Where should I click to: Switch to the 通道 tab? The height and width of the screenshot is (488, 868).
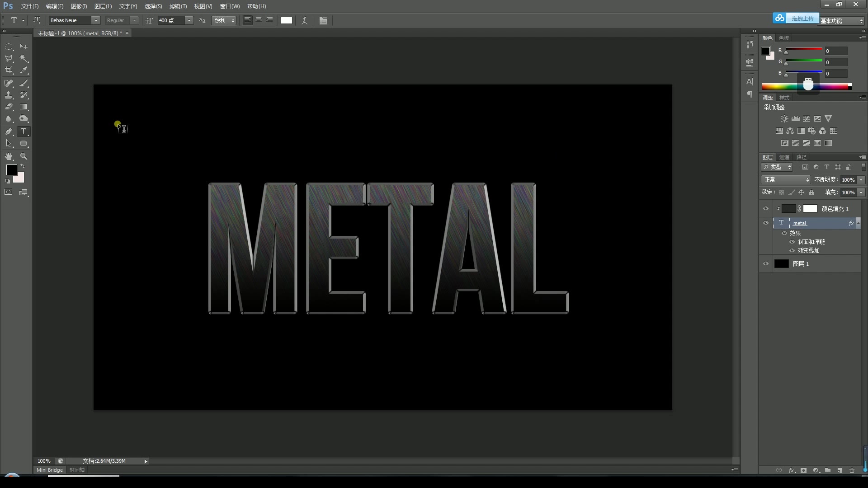click(784, 157)
